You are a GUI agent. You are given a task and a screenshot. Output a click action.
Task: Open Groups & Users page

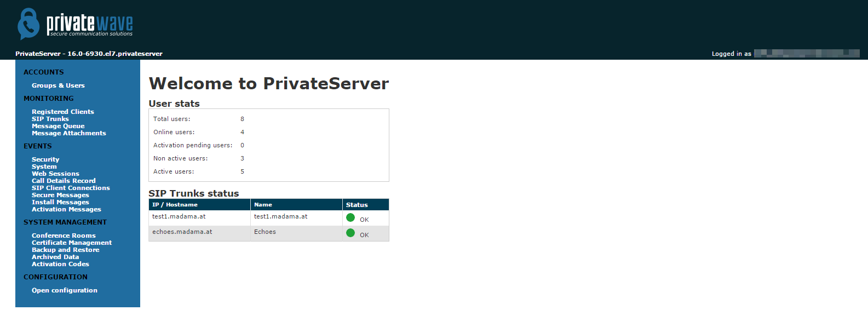point(58,85)
